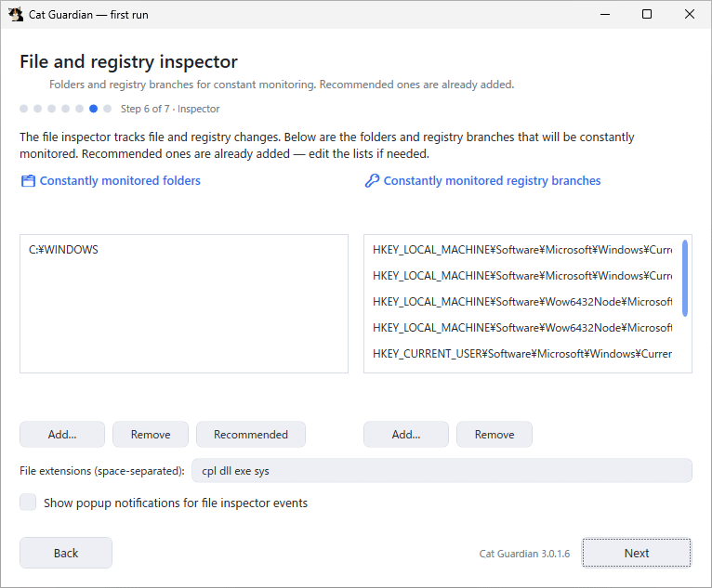Open Constantly monitored registry branches link
Image resolution: width=712 pixels, height=588 pixels.
tap(492, 180)
